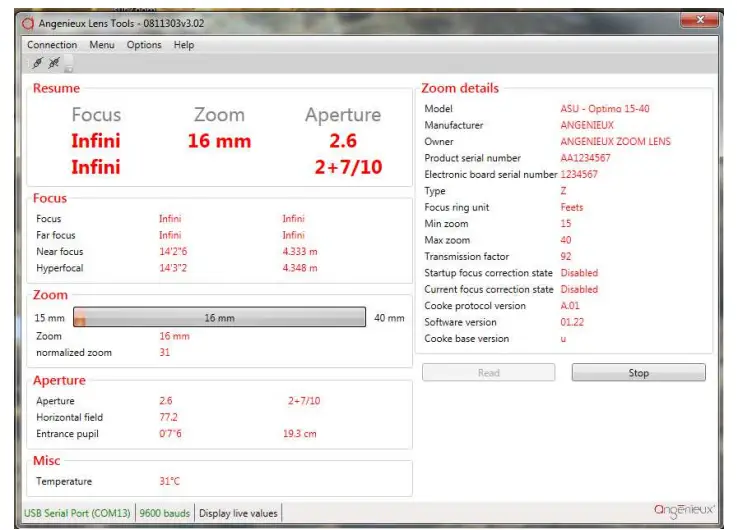Click the zoom slider bar showing 16 mm
The height and width of the screenshot is (530, 737).
(220, 317)
